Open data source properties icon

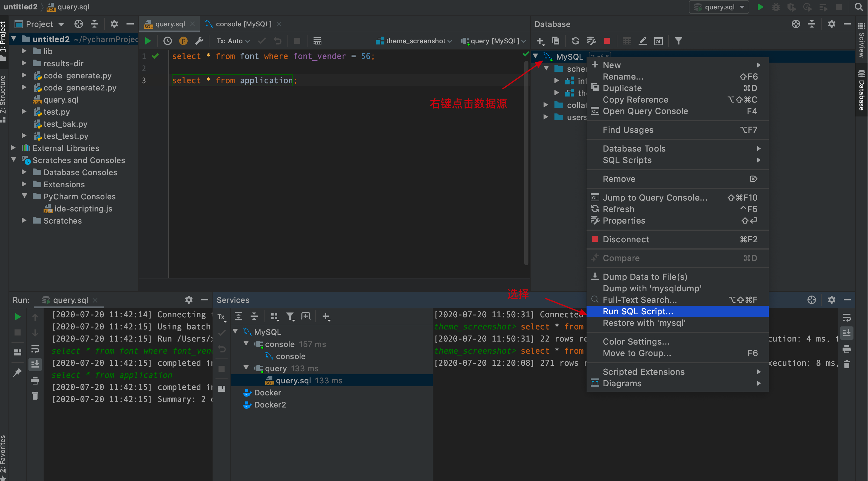tap(591, 41)
